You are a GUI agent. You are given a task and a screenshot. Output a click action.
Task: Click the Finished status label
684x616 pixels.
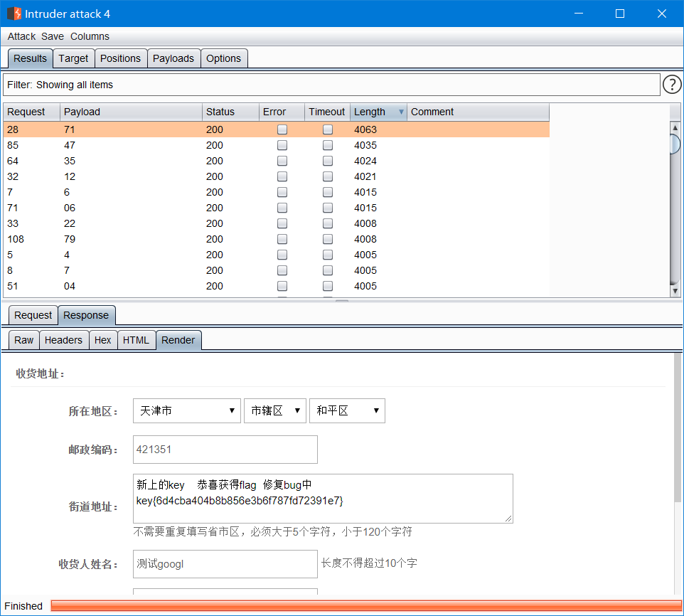click(23, 606)
